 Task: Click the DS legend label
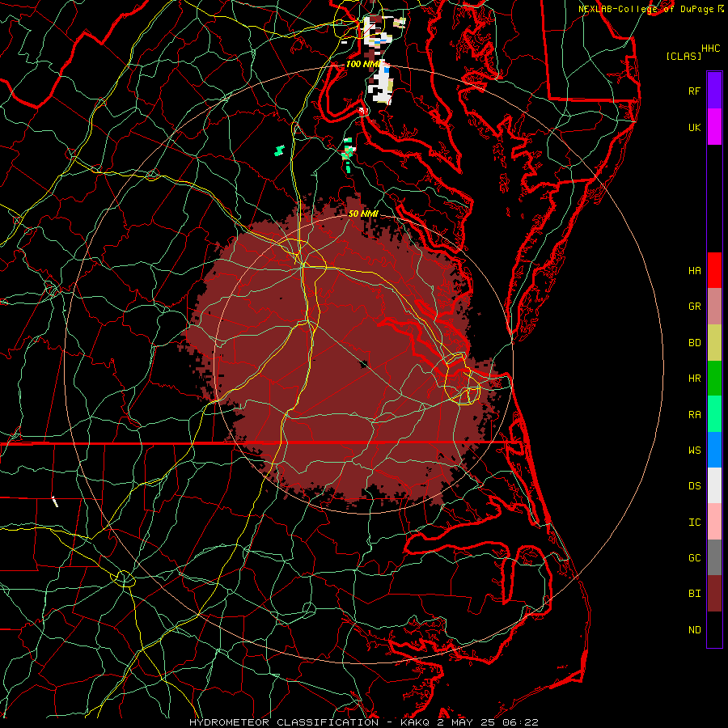pos(694,486)
